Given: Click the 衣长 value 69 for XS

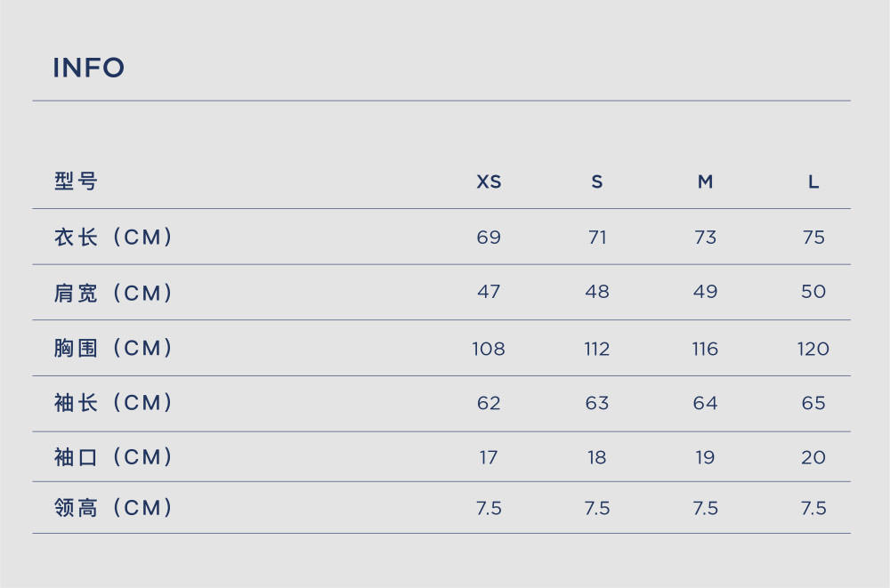Looking at the screenshot, I should pyautogui.click(x=489, y=237).
